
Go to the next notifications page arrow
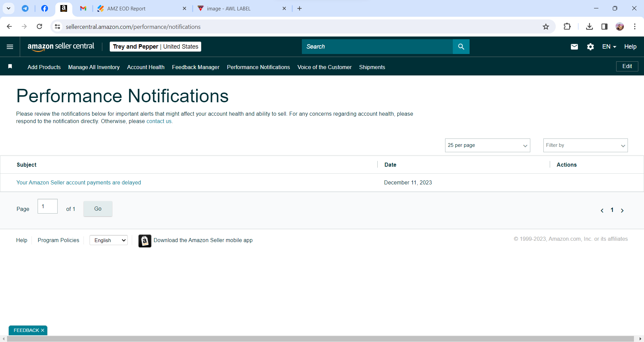[x=622, y=211]
